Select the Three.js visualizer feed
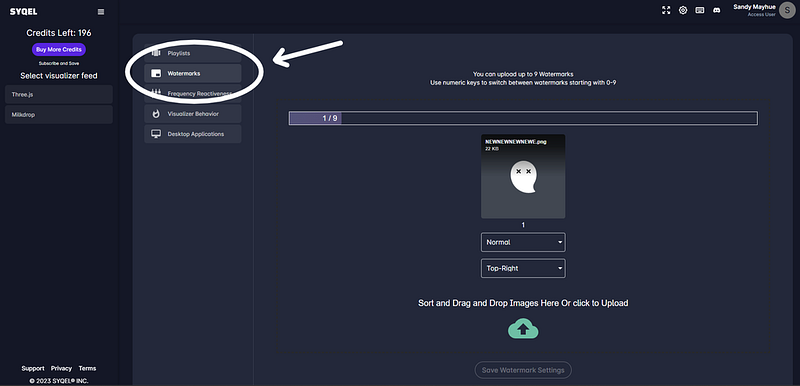The height and width of the screenshot is (386, 800). coord(59,94)
